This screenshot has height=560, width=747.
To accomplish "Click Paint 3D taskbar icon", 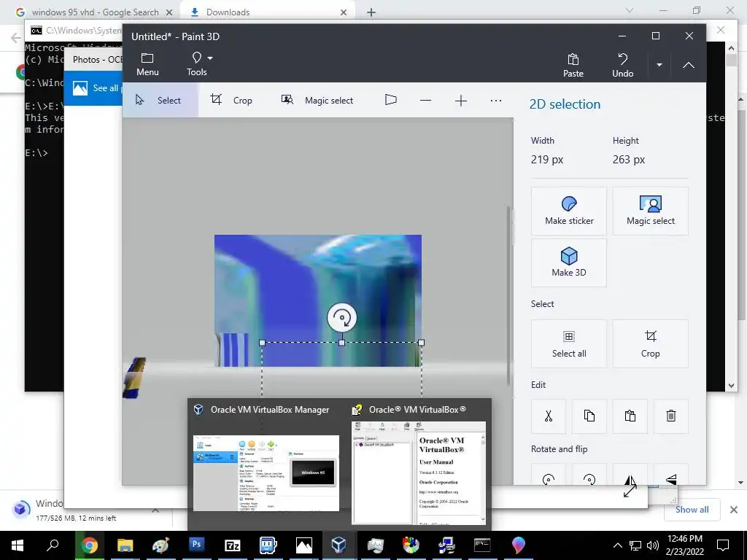I will (519, 545).
